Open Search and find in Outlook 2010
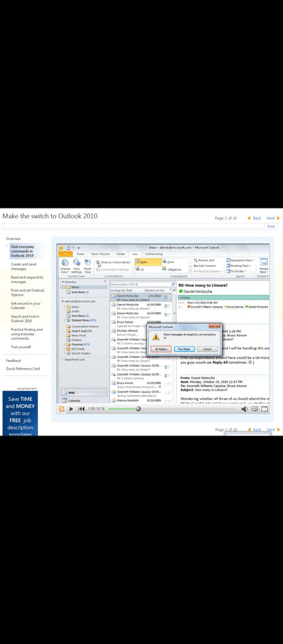Viewport: 283px width, 644px height. tap(25, 319)
